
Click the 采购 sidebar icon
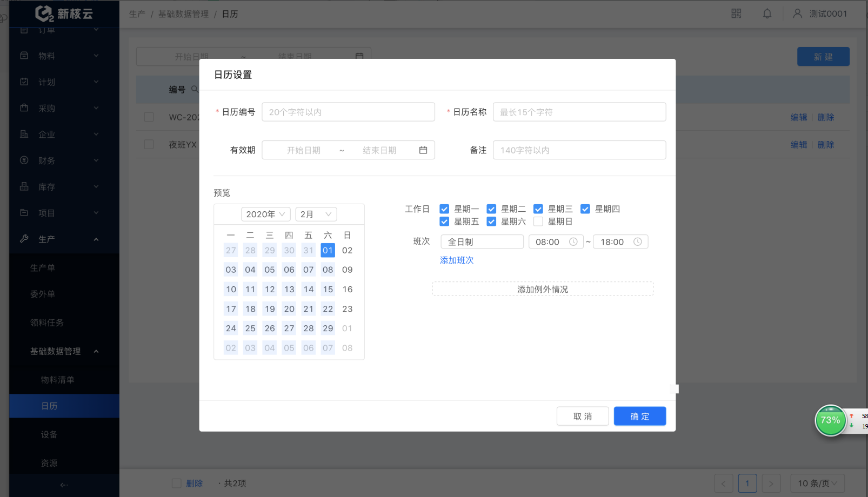(x=24, y=108)
